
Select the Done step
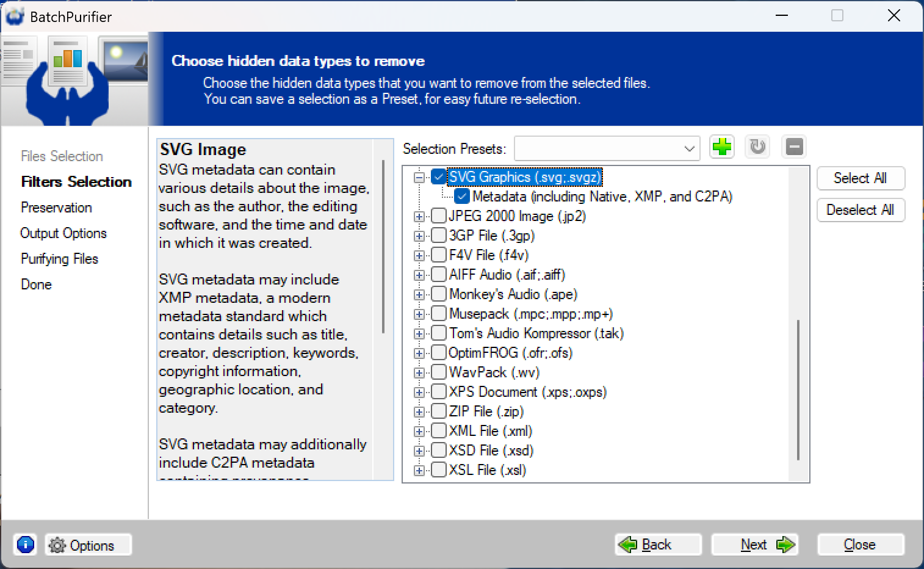(x=36, y=284)
